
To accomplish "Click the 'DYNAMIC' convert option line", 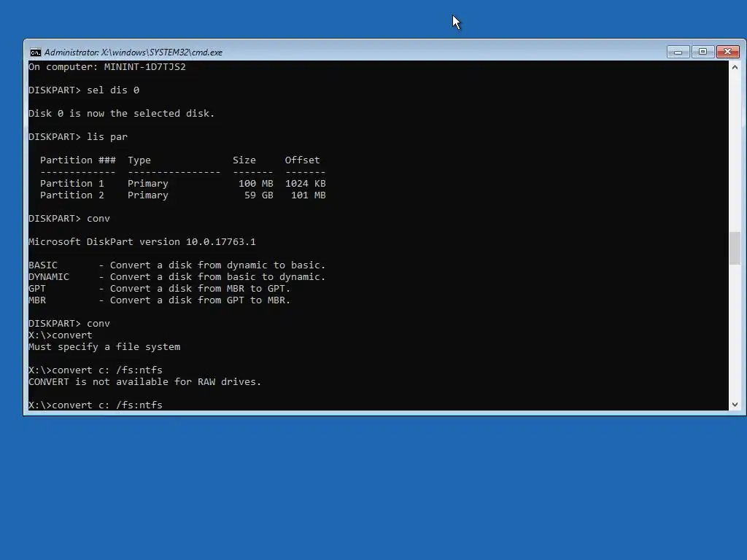I will [177, 276].
